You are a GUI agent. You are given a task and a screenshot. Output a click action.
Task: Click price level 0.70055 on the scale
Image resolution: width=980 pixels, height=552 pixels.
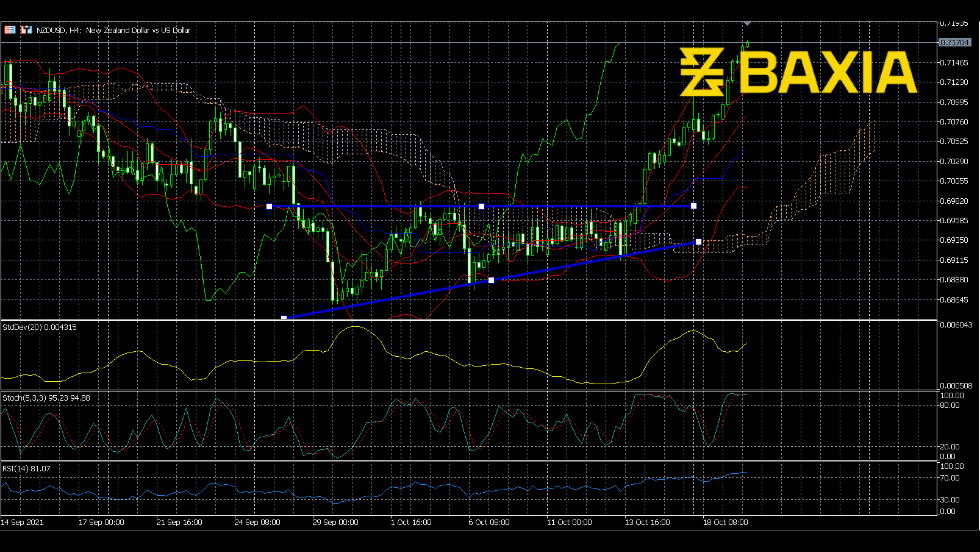tap(954, 181)
